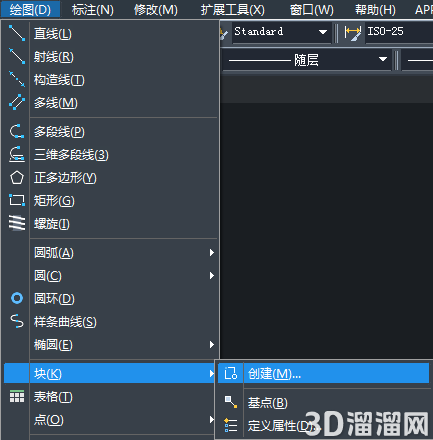
Task: Choose 正多边形(Y) menu entry
Action: (x=111, y=178)
